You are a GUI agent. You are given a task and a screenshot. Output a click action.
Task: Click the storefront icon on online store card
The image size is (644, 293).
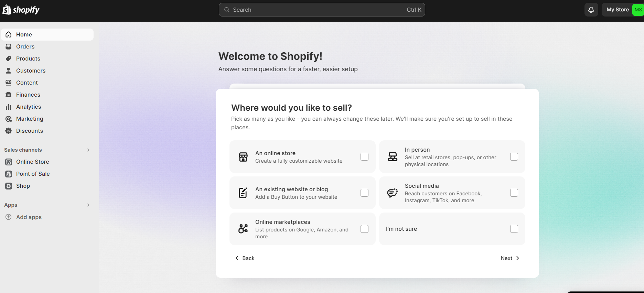click(243, 157)
